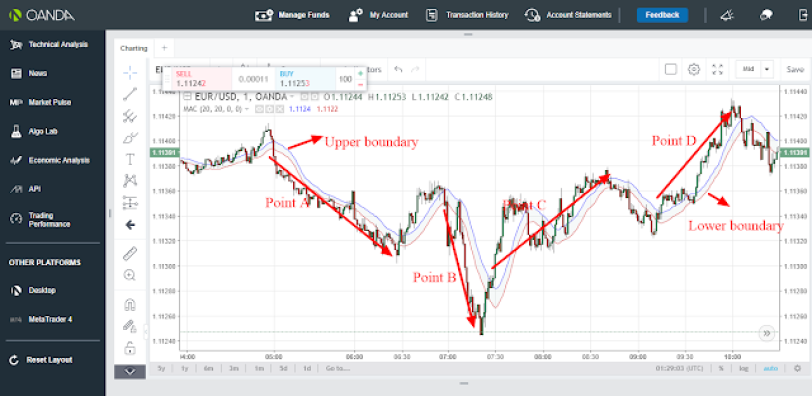This screenshot has width=812, height=396.
Task: Open My Account
Action: click(379, 15)
